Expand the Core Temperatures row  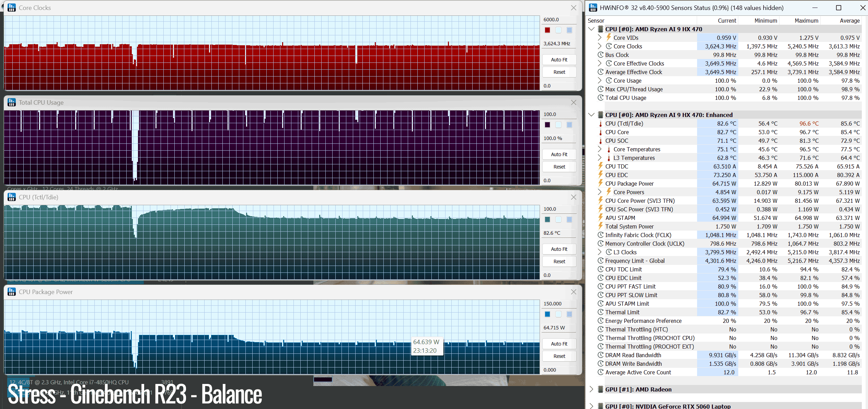point(600,149)
